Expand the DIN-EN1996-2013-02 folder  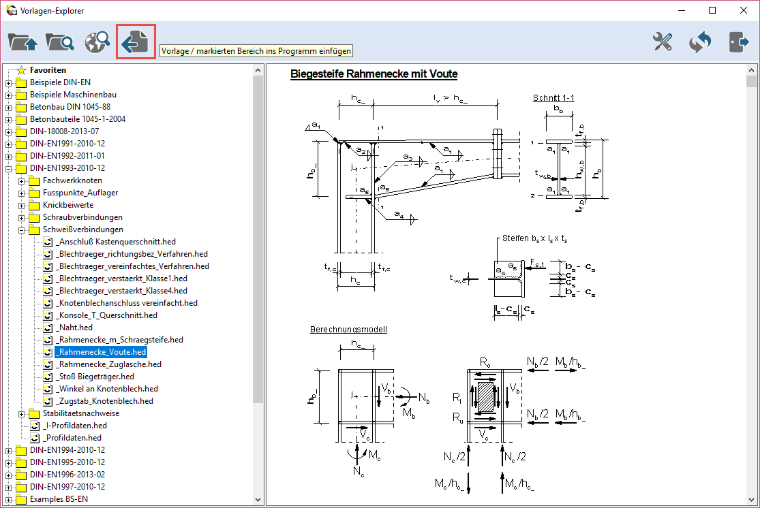click(x=9, y=475)
